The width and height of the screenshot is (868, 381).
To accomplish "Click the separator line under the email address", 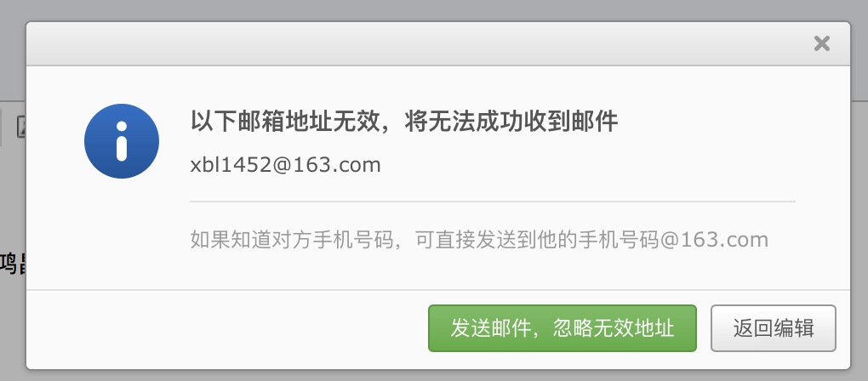I will pos(493,202).
